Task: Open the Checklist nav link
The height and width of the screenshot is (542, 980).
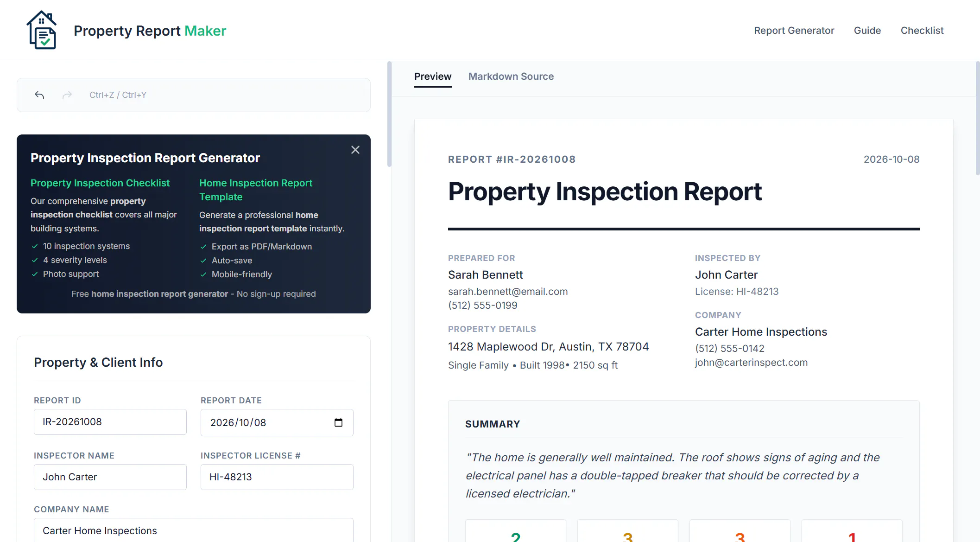Action: pos(922,31)
